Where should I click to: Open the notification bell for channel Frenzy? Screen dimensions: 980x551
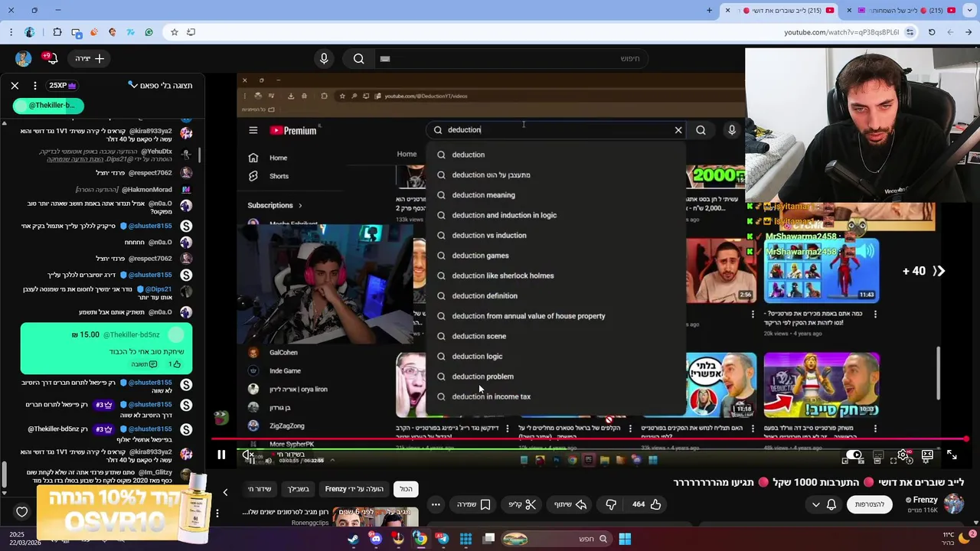tap(831, 504)
